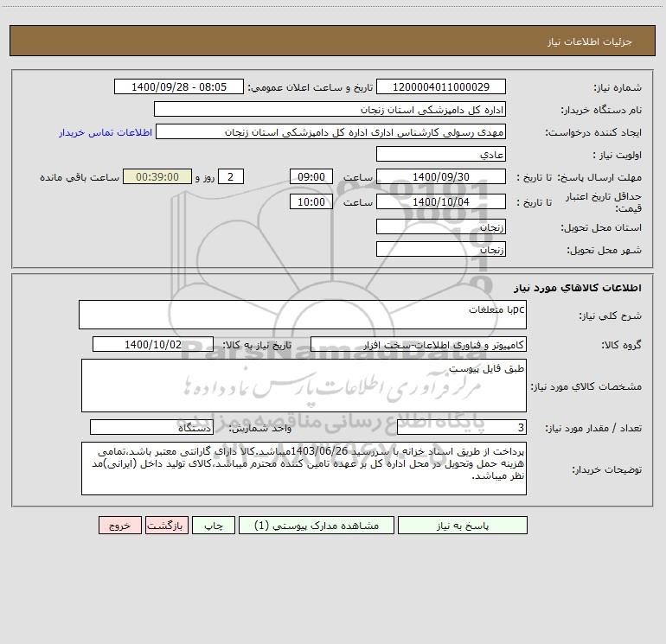This screenshot has height=644, width=666.
Task: Click buyer organization name field
Action: click(x=330, y=109)
